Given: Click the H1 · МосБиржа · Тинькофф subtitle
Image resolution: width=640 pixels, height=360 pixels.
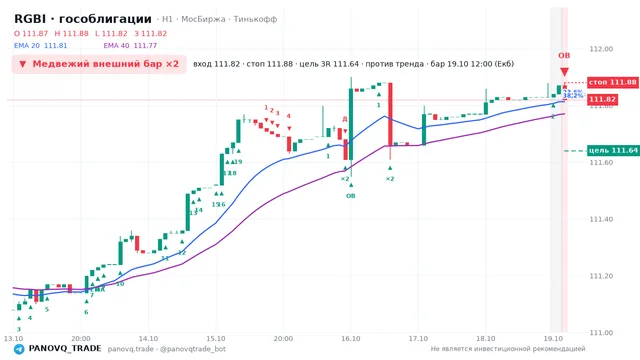Looking at the screenshot, I should click(220, 19).
